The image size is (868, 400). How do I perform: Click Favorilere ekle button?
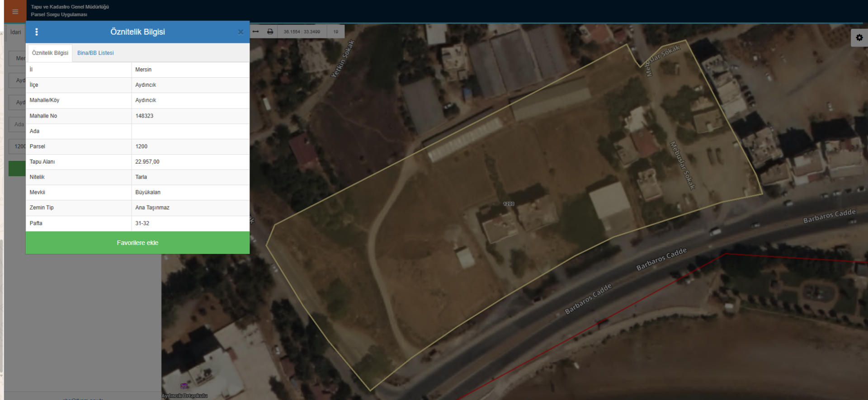click(137, 243)
